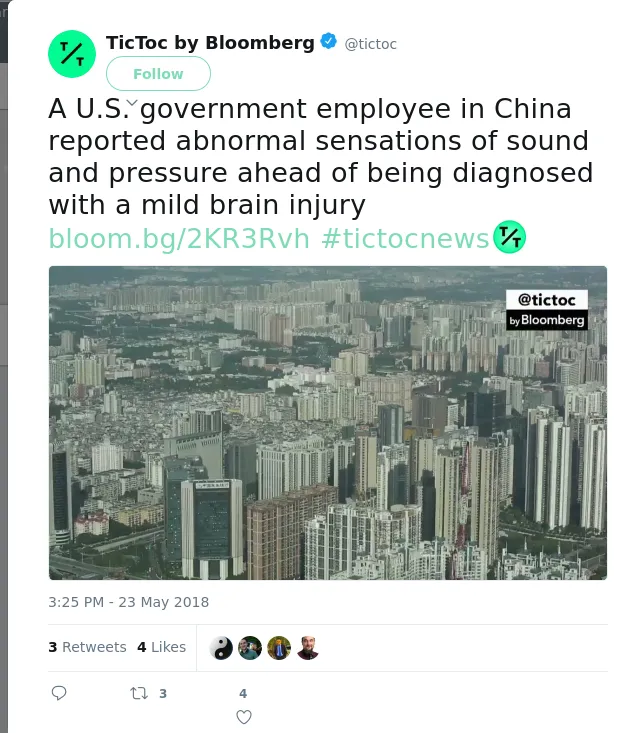Viewport: 640px width, 733px height.
Task: Open the second liker's avatar
Action: [x=250, y=648]
